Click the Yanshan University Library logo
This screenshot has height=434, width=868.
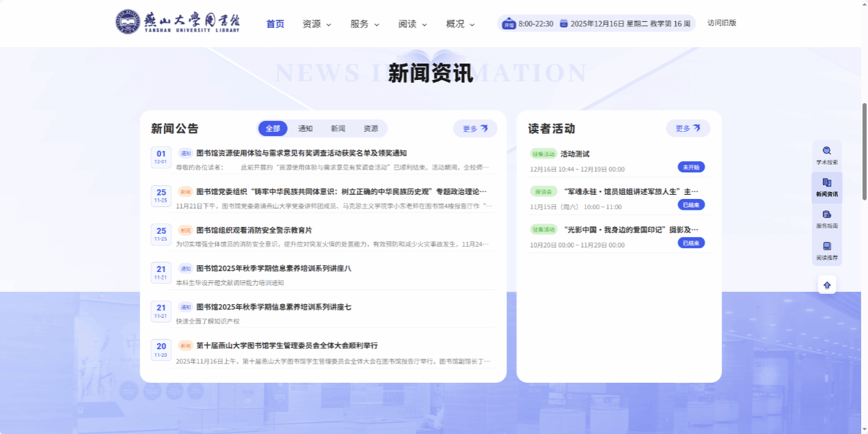click(178, 22)
